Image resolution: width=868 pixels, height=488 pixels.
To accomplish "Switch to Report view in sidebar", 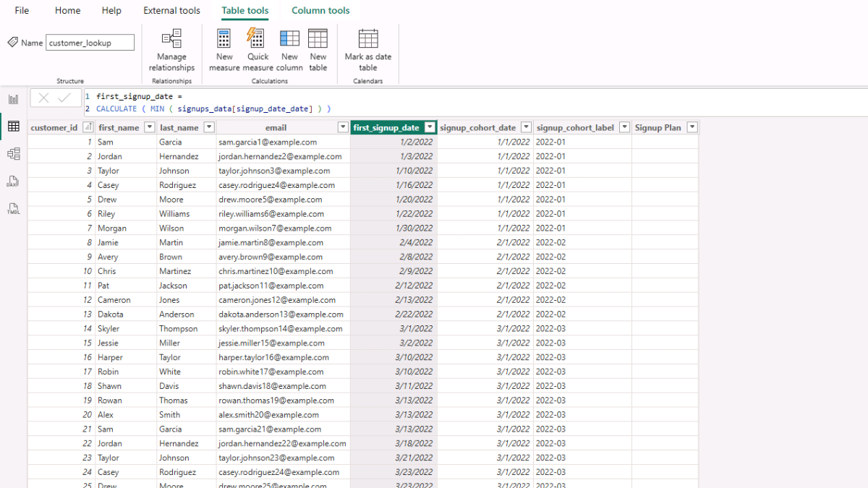I will click(13, 99).
